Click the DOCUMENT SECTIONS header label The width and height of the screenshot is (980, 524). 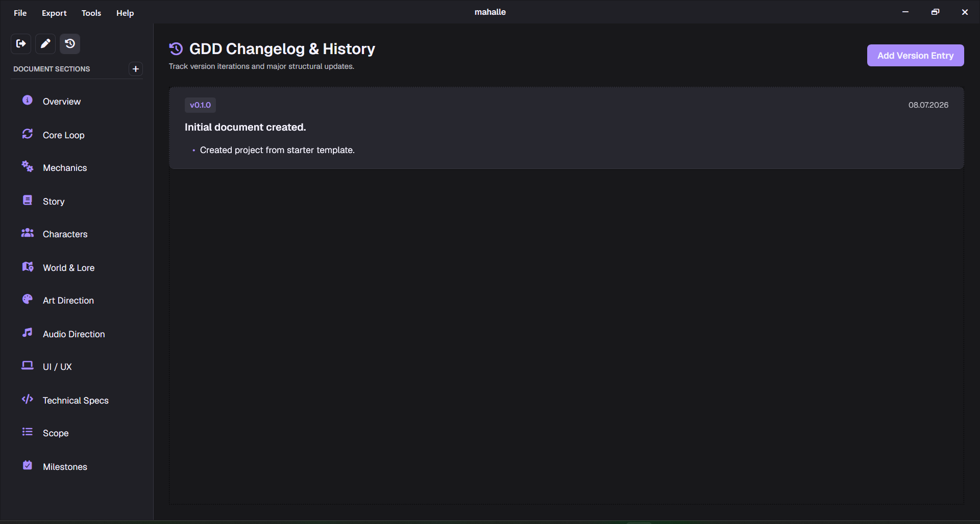tap(52, 69)
